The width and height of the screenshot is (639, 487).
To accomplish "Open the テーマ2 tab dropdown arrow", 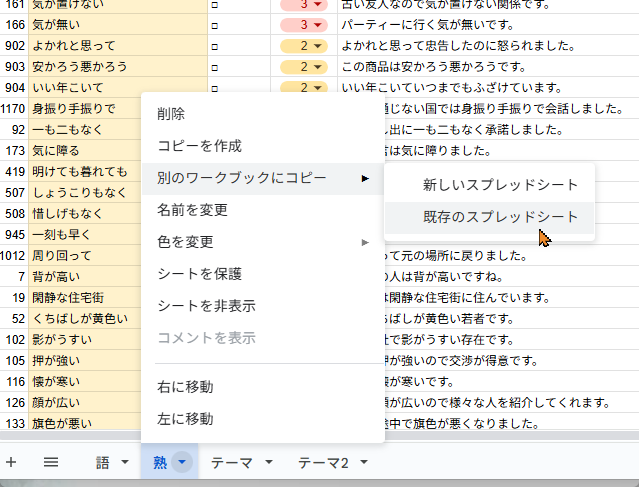I will [364, 462].
